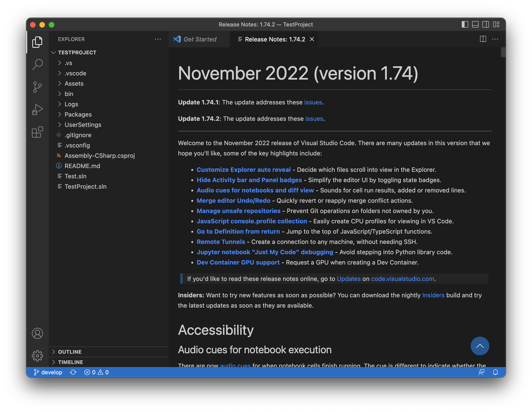Expand the OUTLINE section
Viewport: 532px width, 412px height.
coord(70,352)
